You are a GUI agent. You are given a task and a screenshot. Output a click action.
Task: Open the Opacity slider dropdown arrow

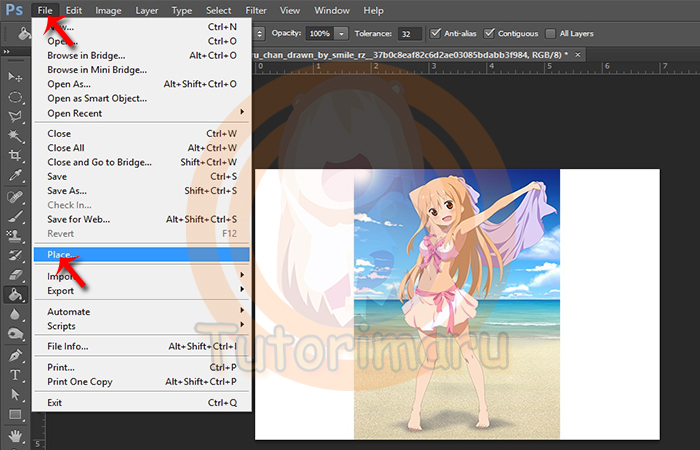(x=341, y=33)
